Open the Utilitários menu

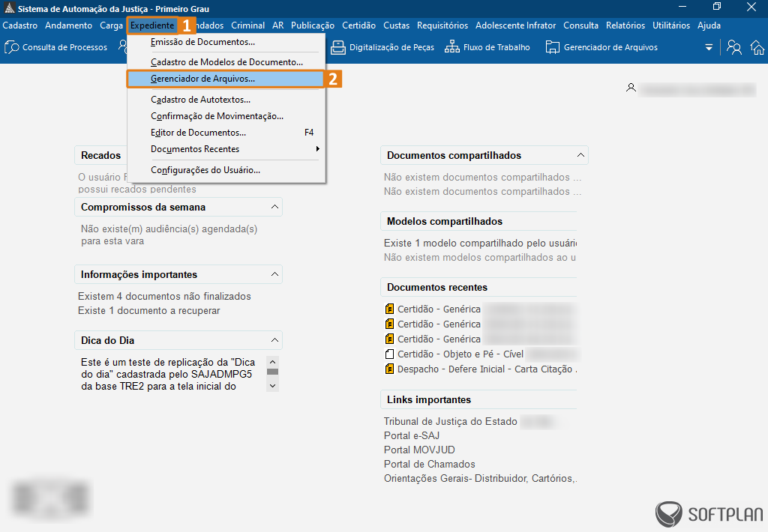[x=671, y=25]
